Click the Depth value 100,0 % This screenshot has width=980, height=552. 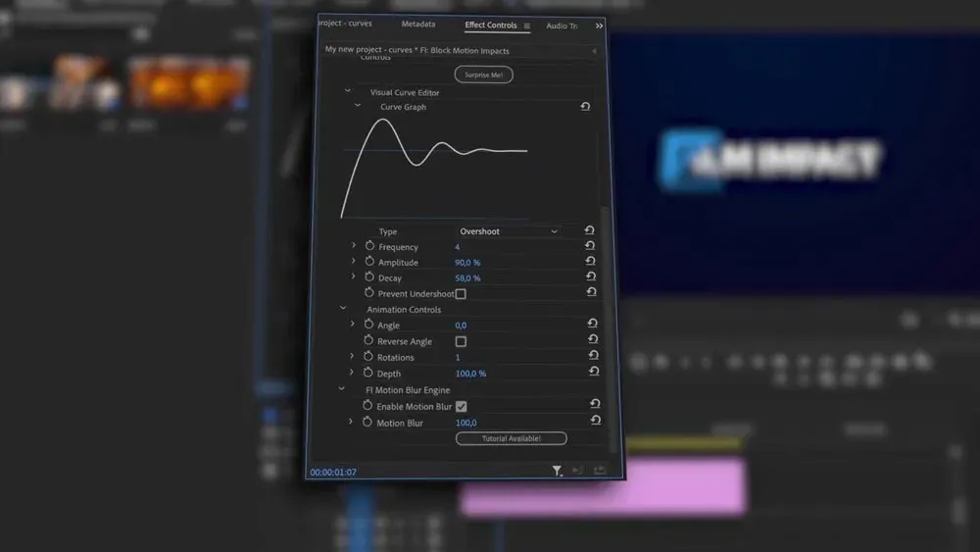click(x=470, y=374)
